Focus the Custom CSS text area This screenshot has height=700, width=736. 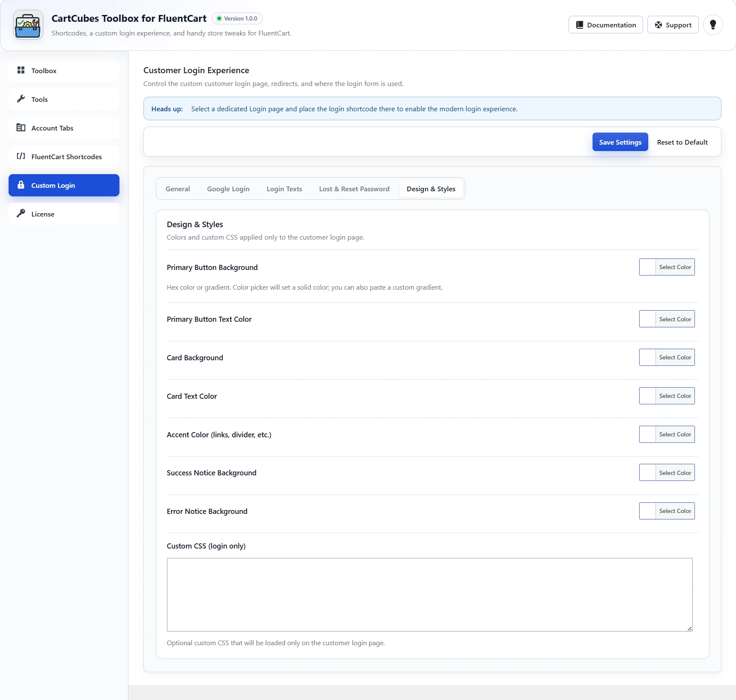point(429,595)
